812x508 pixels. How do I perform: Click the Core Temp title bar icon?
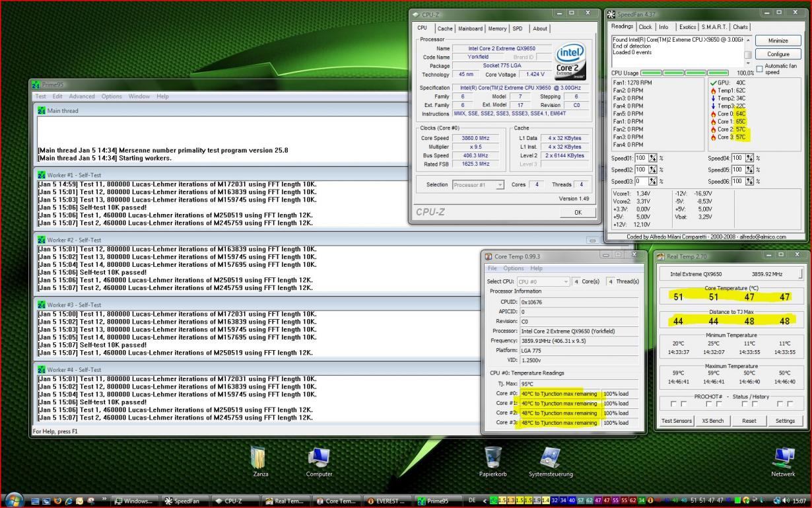pyautogui.click(x=489, y=256)
